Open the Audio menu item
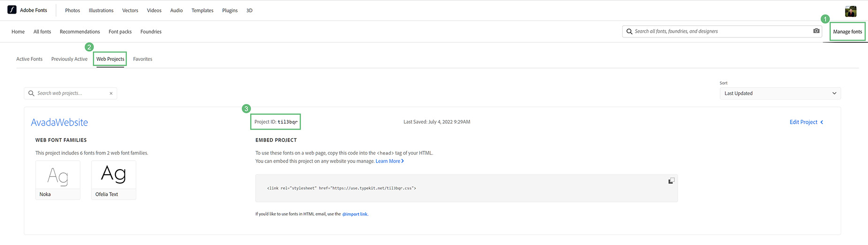 pyautogui.click(x=176, y=10)
